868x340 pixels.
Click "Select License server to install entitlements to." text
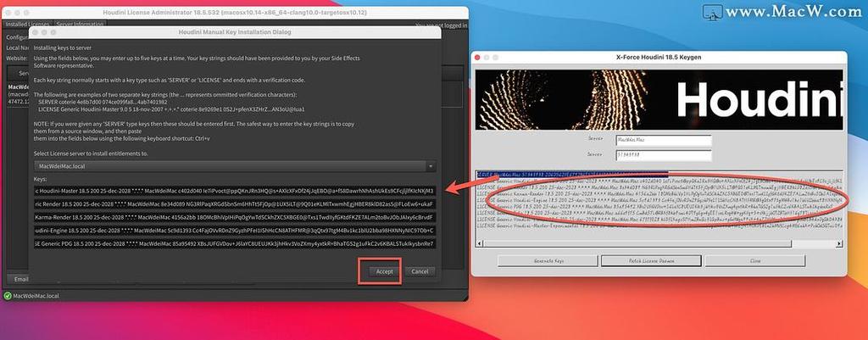(91, 153)
